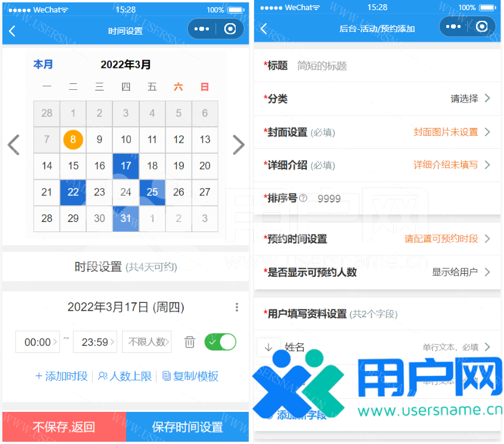Open three-dot menu for 2022年3月17日
Image resolution: width=504 pixels, height=444 pixels.
pyautogui.click(x=237, y=307)
